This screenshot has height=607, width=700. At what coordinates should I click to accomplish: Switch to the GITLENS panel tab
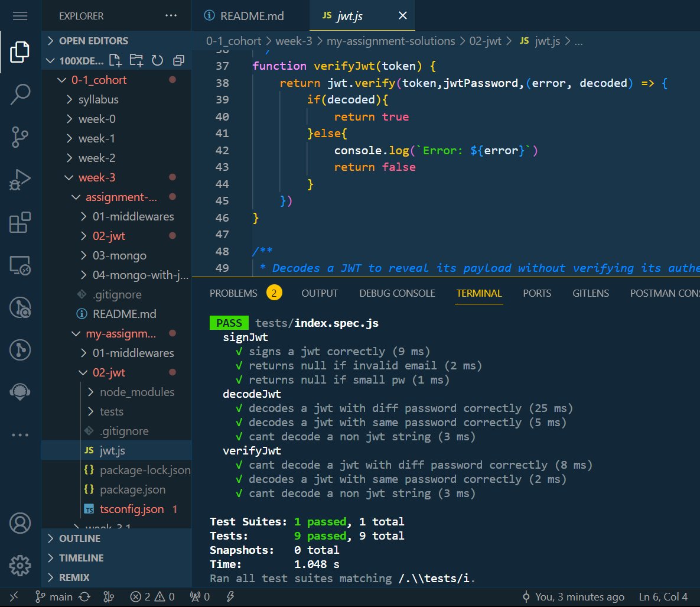[591, 293]
